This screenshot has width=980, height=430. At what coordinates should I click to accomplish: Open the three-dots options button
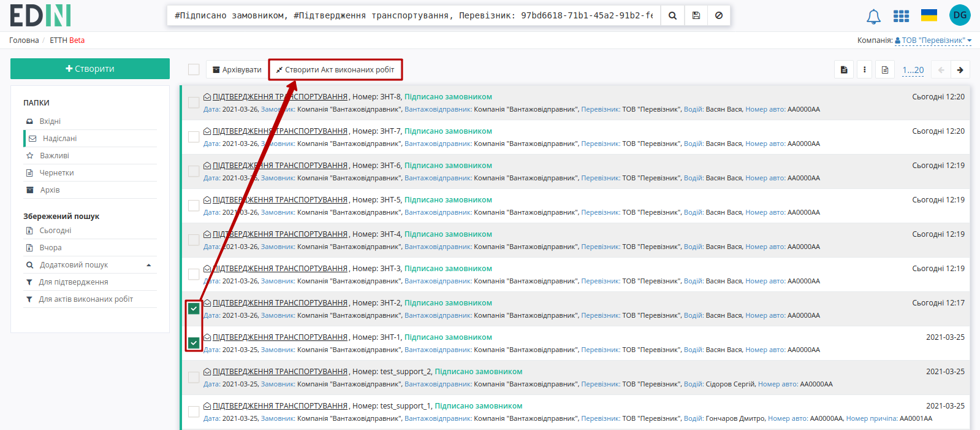(x=864, y=70)
